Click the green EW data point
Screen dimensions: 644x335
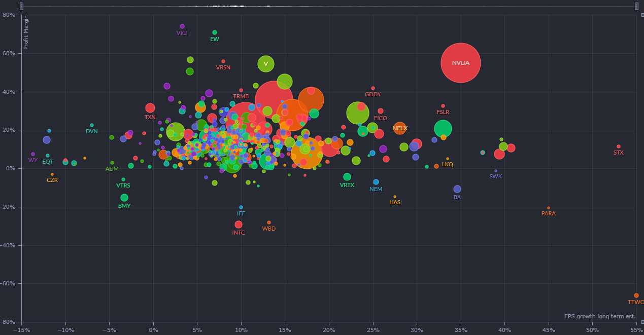pos(215,32)
